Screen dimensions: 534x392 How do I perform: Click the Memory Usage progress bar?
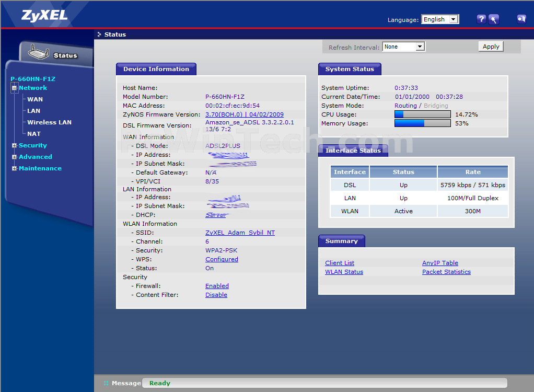pyautogui.click(x=423, y=123)
